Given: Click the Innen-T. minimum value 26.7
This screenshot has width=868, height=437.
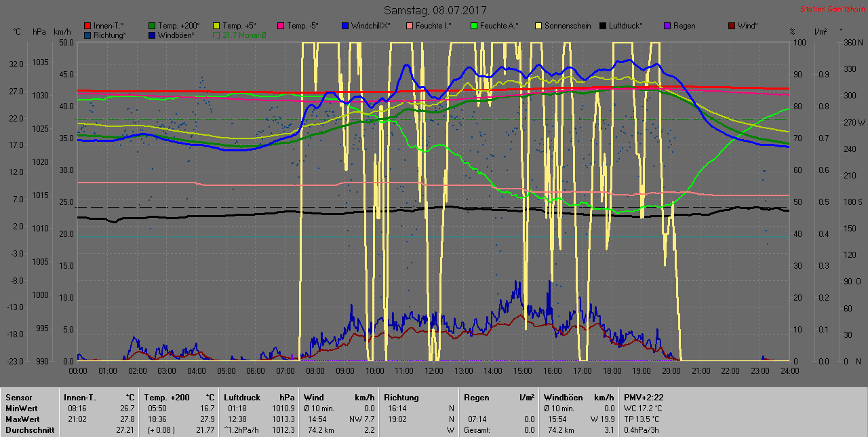Looking at the screenshot, I should pyautogui.click(x=127, y=408).
